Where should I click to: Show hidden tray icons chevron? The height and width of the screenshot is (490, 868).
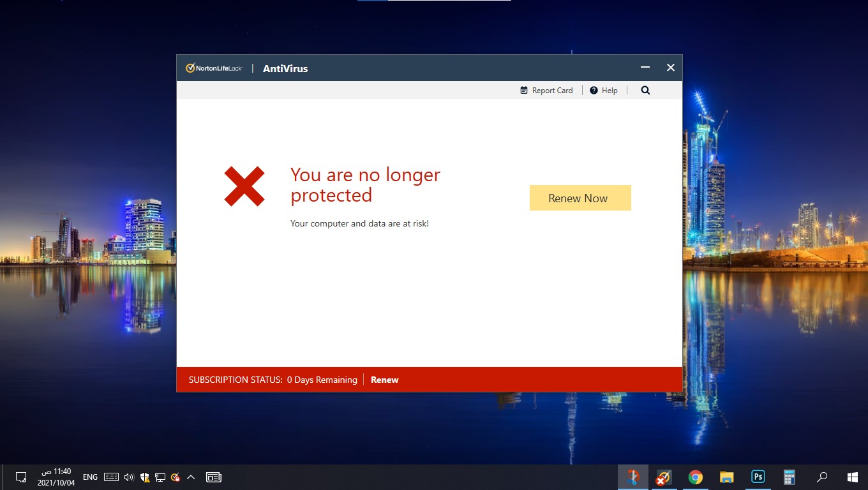pos(191,477)
